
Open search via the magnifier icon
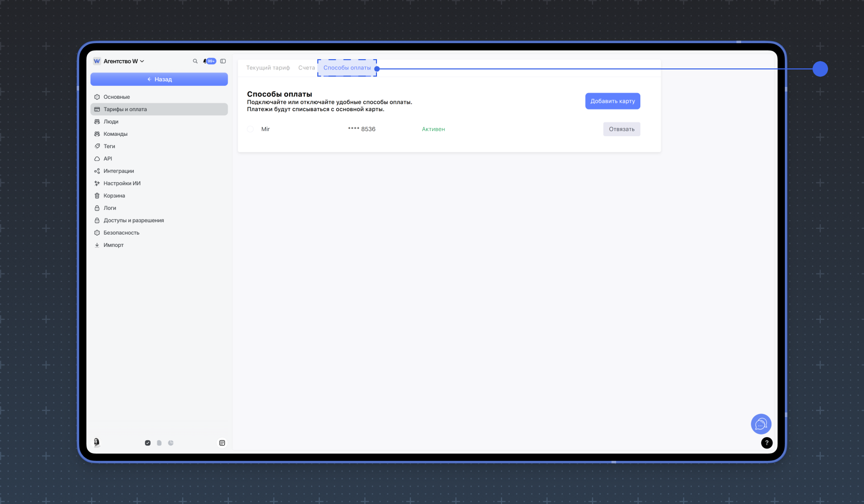[195, 61]
